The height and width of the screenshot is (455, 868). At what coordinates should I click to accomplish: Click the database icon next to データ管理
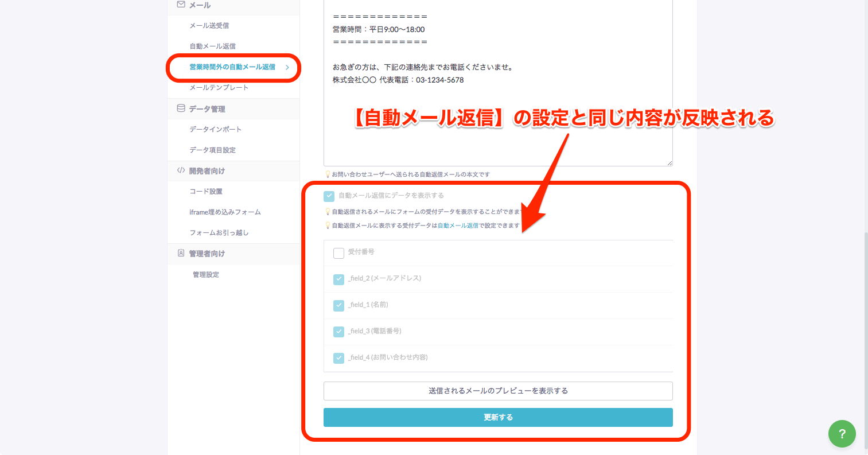click(x=181, y=108)
